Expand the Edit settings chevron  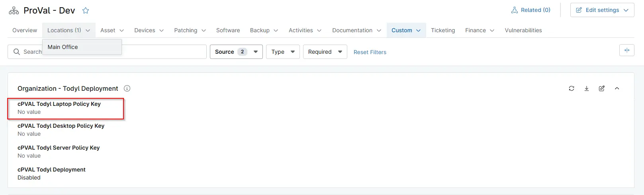626,10
